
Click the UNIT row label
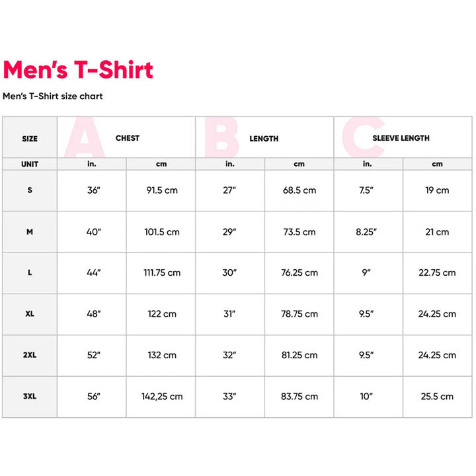click(x=30, y=164)
